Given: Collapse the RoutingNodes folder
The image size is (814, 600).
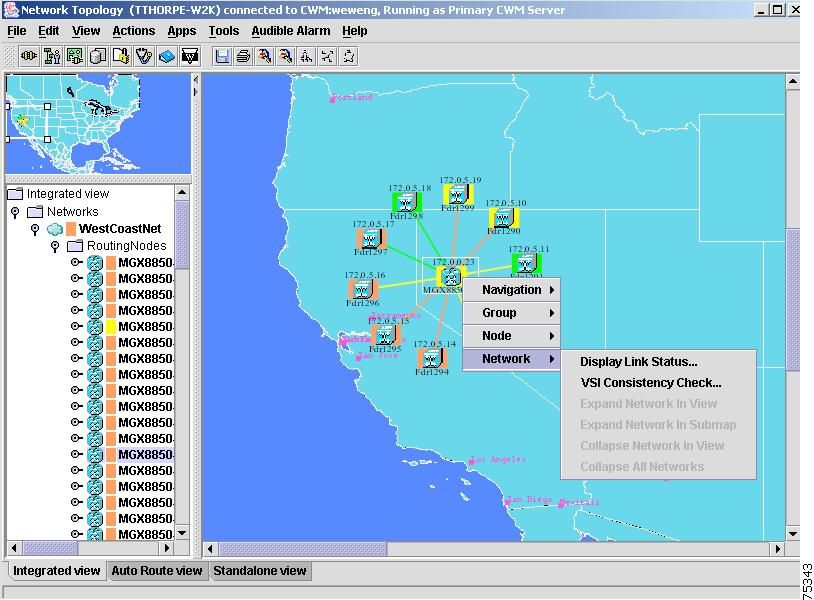Looking at the screenshot, I should coord(55,246).
